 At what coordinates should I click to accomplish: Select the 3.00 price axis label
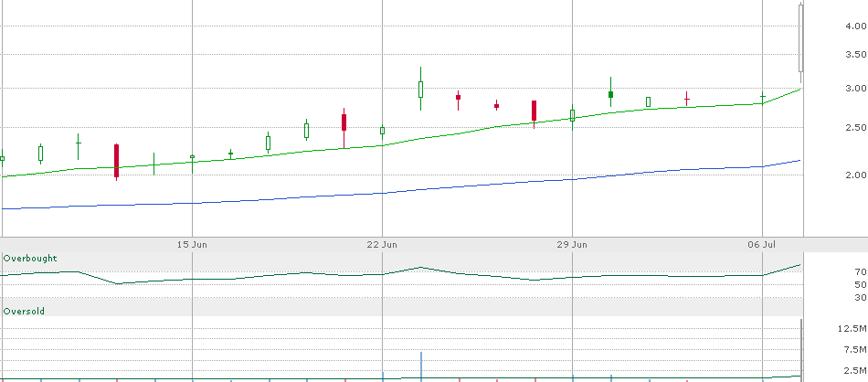[856, 88]
